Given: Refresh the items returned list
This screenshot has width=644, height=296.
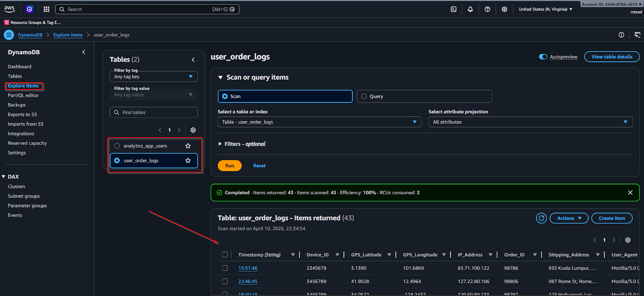Looking at the screenshot, I should (x=541, y=218).
